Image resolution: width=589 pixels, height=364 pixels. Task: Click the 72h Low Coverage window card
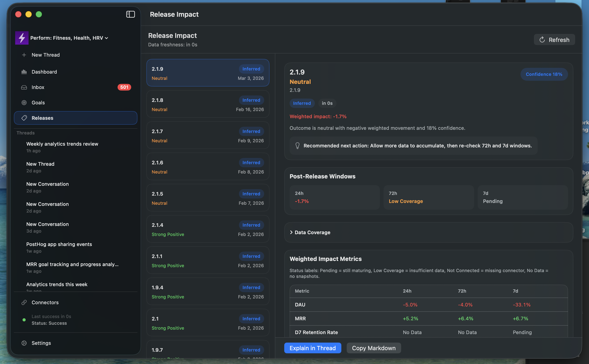(428, 197)
